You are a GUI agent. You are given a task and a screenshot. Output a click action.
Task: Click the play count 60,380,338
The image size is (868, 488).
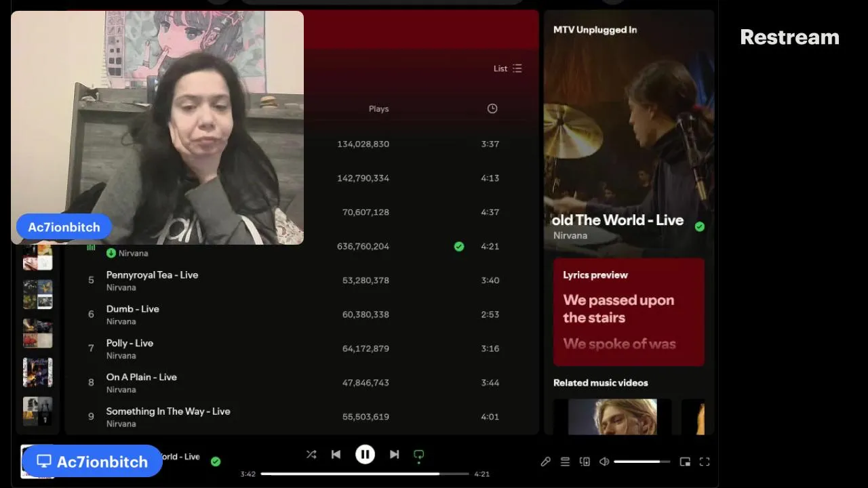pyautogui.click(x=366, y=314)
